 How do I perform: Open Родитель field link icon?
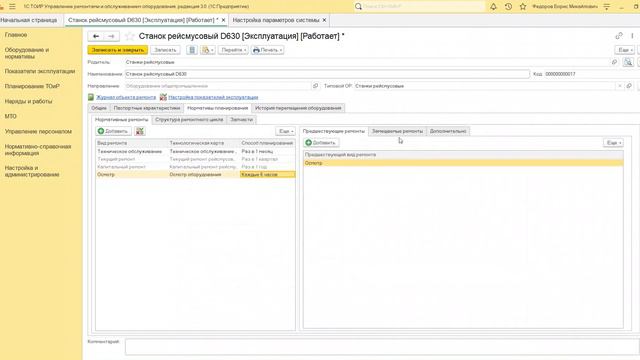point(614,62)
